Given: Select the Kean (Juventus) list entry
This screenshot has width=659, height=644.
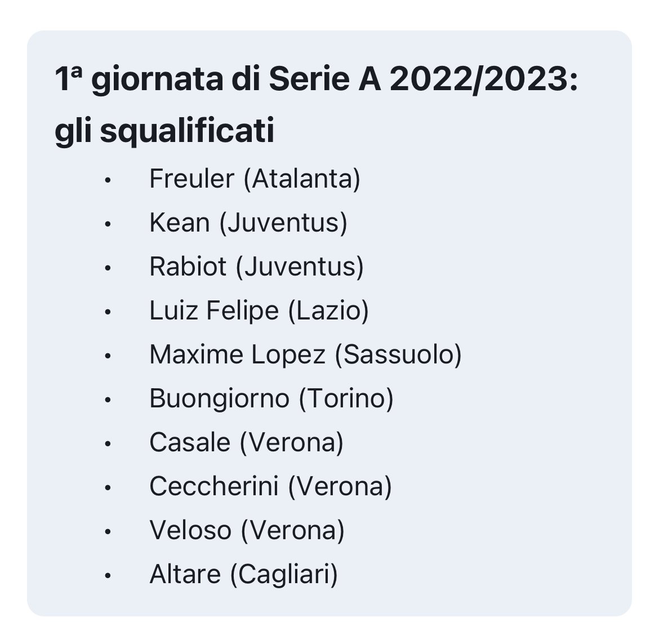Looking at the screenshot, I should (x=248, y=223).
